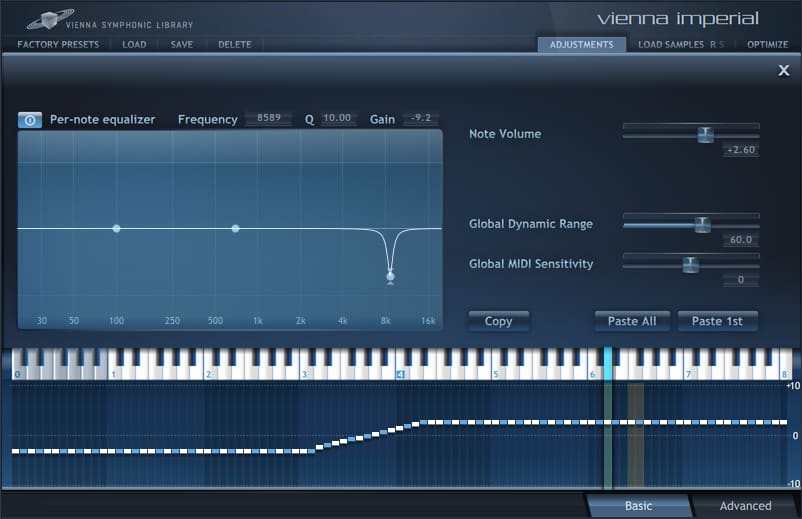Switch to the Adjustments tab
The image size is (802, 519).
(x=581, y=45)
